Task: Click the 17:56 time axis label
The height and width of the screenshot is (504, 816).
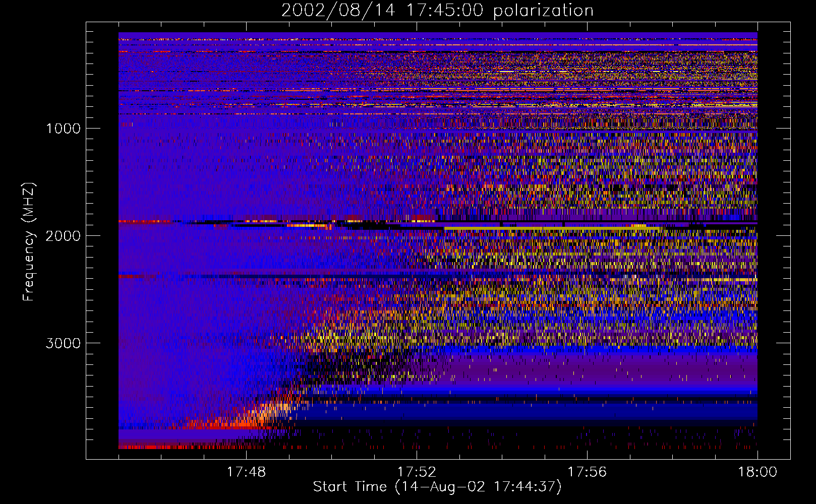Action: click(587, 472)
